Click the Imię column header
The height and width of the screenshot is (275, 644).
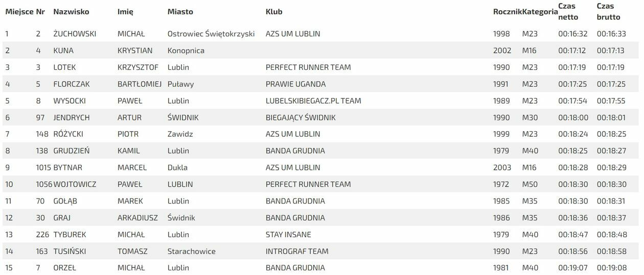[125, 11]
